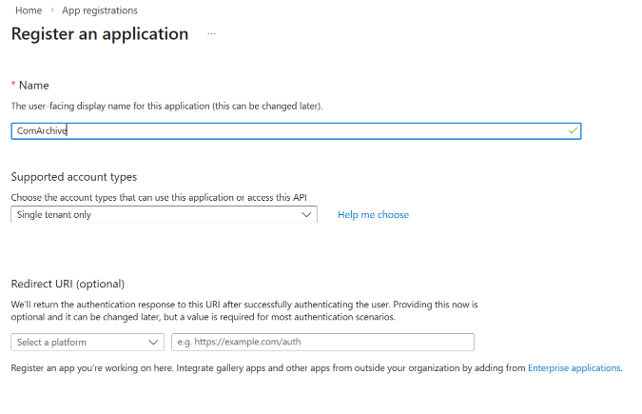Image resolution: width=642 pixels, height=414 pixels.
Task: Open the ellipsis menu beside Register an application
Action: coord(211,34)
